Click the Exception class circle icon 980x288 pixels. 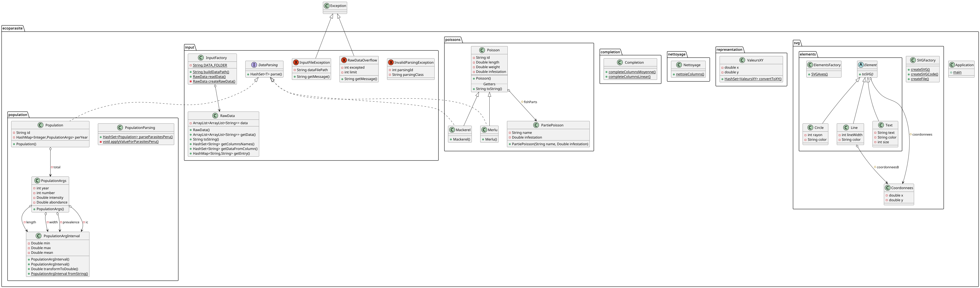tap(327, 6)
